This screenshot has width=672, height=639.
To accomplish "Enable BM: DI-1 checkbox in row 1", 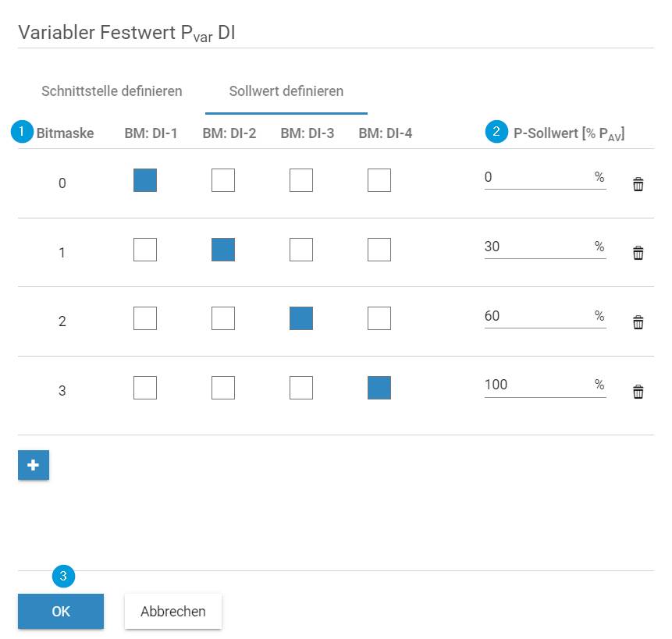I will point(145,249).
